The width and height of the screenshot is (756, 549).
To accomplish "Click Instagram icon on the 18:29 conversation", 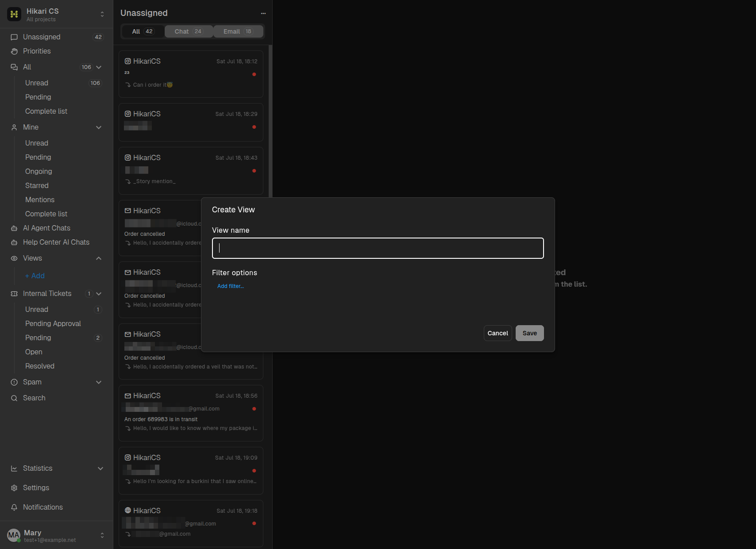I will click(128, 114).
